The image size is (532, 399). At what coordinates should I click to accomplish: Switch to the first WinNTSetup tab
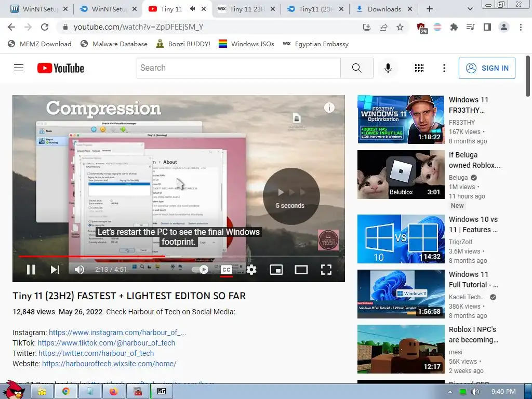point(38,9)
